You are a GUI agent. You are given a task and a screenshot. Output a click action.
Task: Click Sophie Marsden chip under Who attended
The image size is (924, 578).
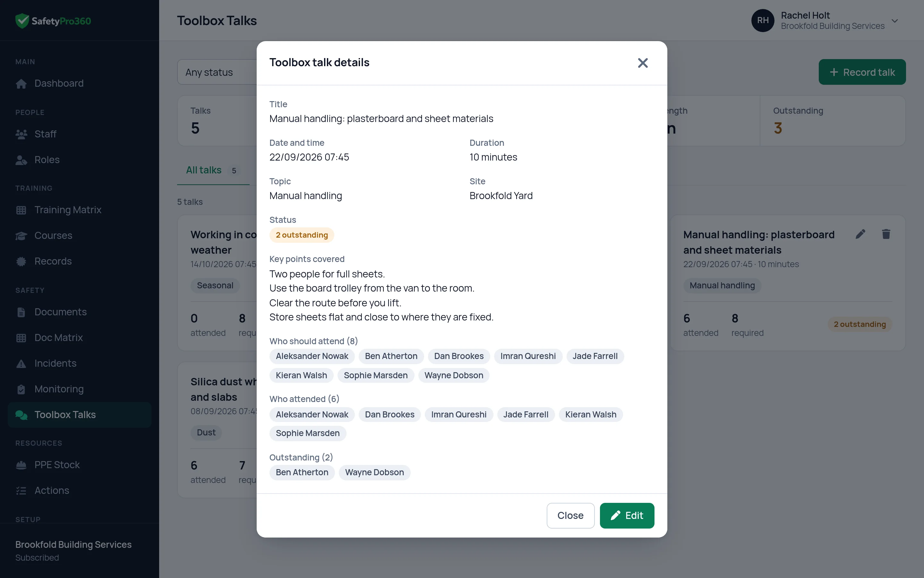(x=307, y=433)
